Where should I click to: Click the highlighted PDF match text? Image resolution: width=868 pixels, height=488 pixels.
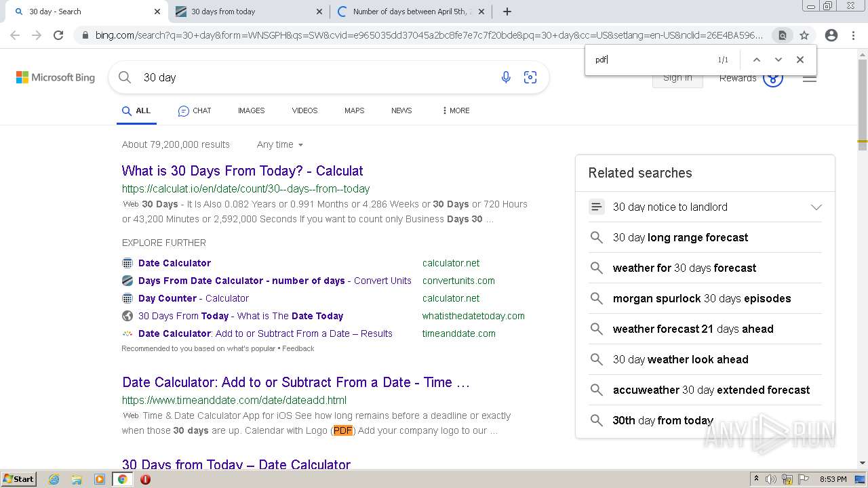coord(343,430)
